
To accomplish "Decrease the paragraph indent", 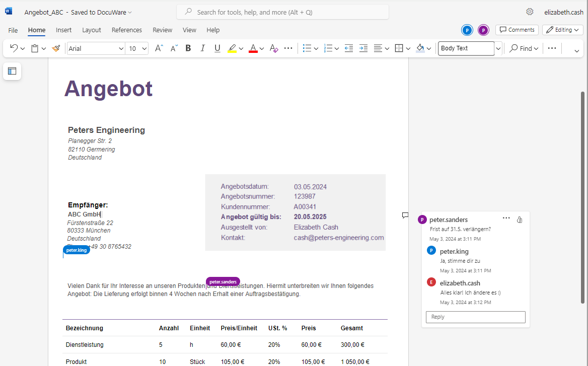I will [x=348, y=48].
